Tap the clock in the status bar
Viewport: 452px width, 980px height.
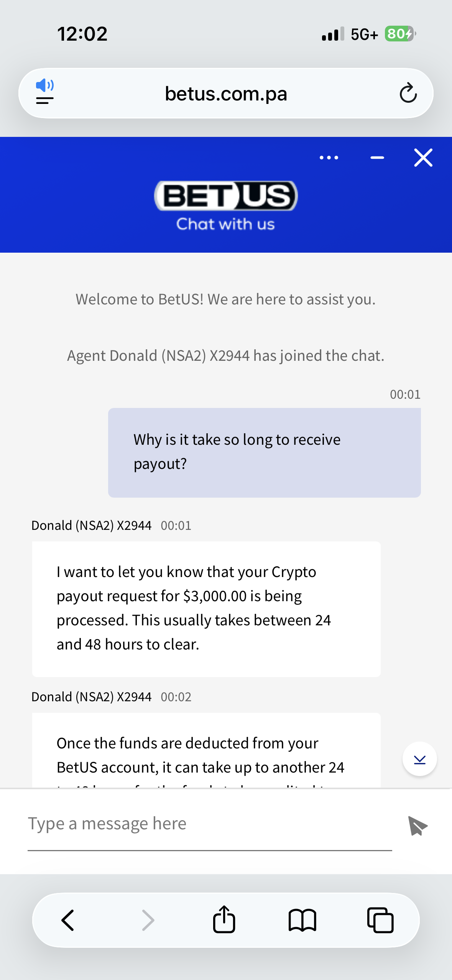(x=82, y=34)
